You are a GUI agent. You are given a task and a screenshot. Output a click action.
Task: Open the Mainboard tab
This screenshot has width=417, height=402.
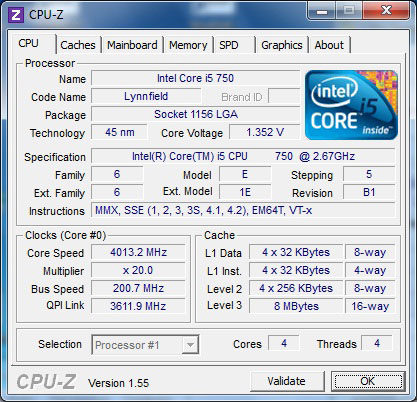coord(132,45)
